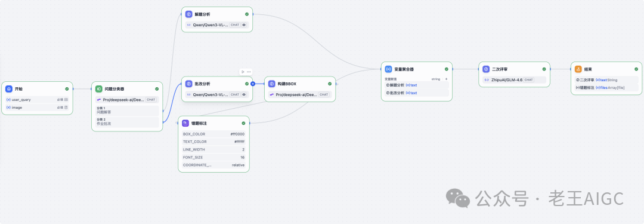
Task: Click the green success check on 问题分类器
Action: (x=157, y=88)
